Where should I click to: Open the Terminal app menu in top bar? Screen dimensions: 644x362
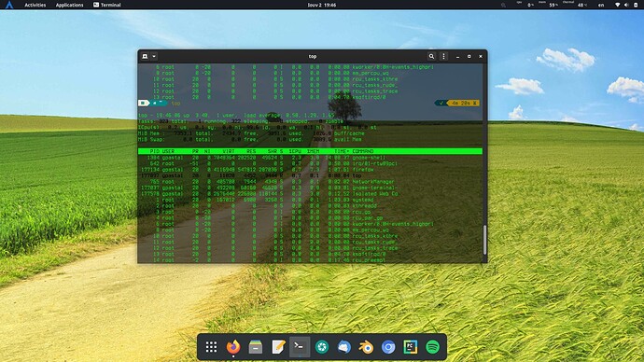pos(106,5)
